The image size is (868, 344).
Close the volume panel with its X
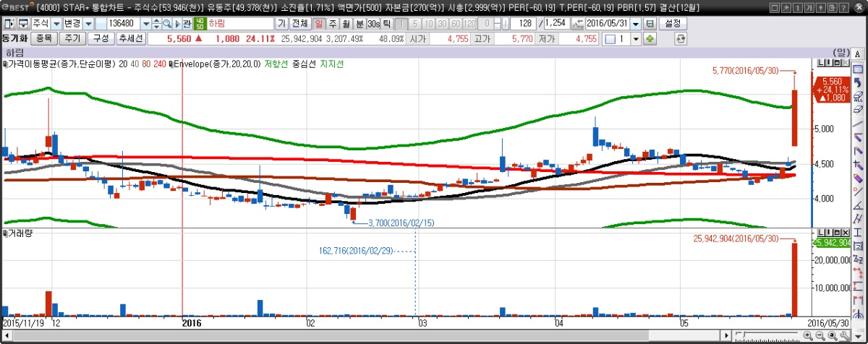pyautogui.click(x=845, y=233)
